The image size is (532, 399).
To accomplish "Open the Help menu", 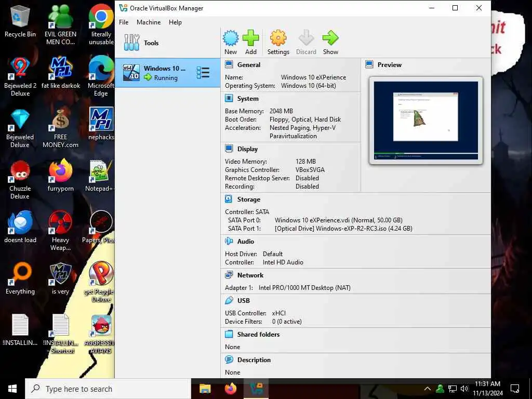I will pos(175,22).
